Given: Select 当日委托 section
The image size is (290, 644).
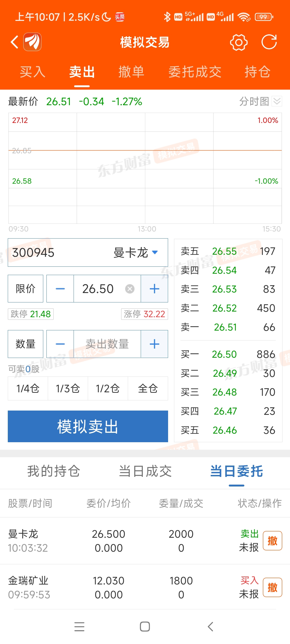Looking at the screenshot, I should (x=237, y=471).
